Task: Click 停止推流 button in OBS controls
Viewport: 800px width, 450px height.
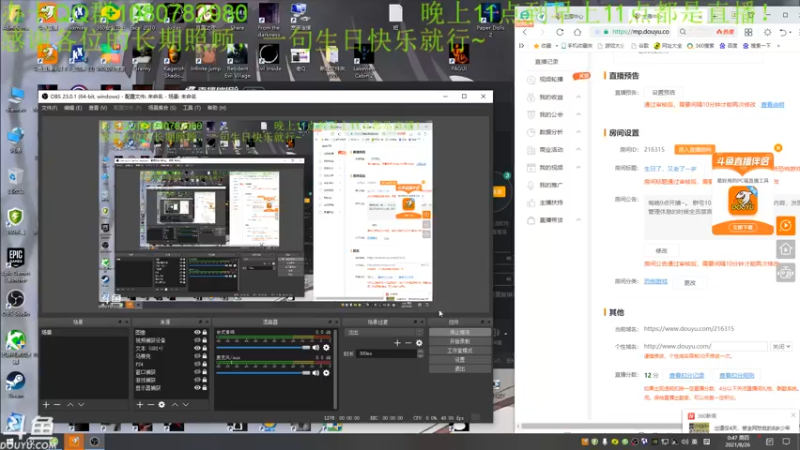Action: pos(460,332)
